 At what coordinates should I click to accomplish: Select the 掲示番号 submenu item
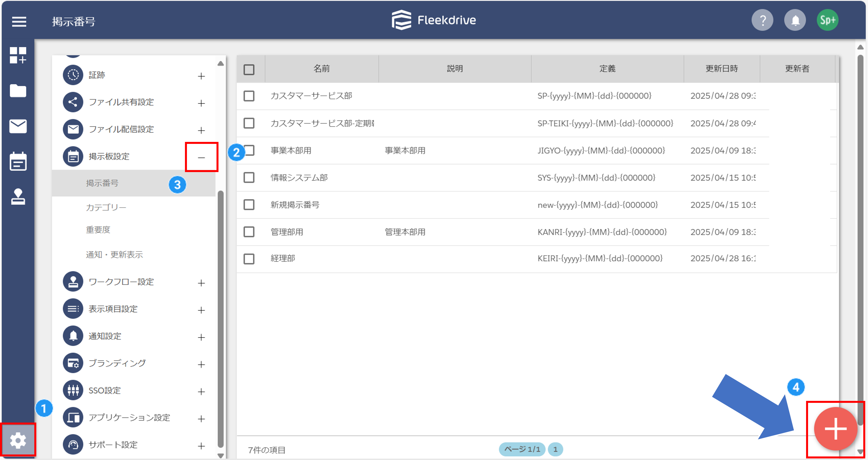coord(134,183)
